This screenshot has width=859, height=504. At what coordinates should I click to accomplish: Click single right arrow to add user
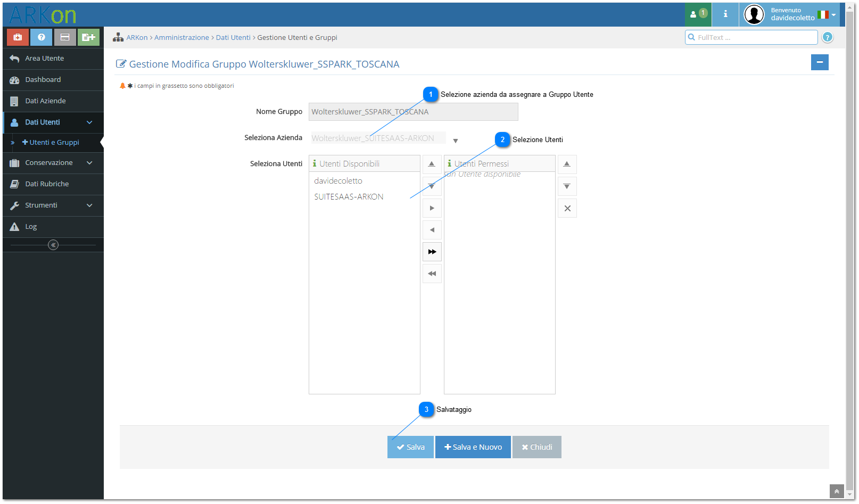(x=432, y=208)
